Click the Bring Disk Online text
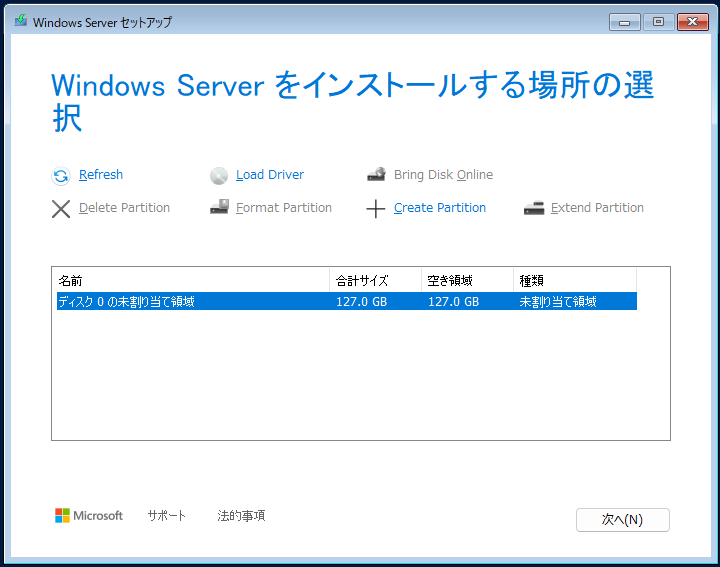This screenshot has width=720, height=567. click(444, 175)
